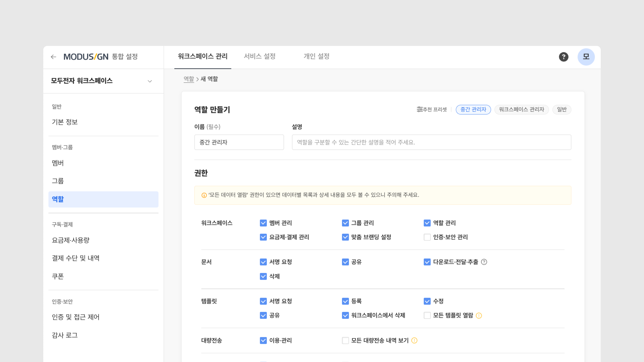Click the info icon in warning banner
This screenshot has width=644, height=362.
[x=204, y=195]
